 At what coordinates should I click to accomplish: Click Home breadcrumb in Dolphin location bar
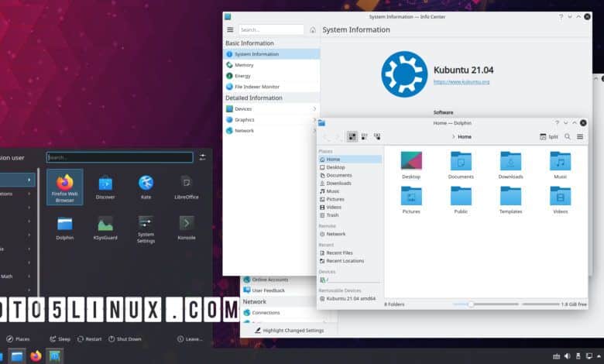point(465,137)
